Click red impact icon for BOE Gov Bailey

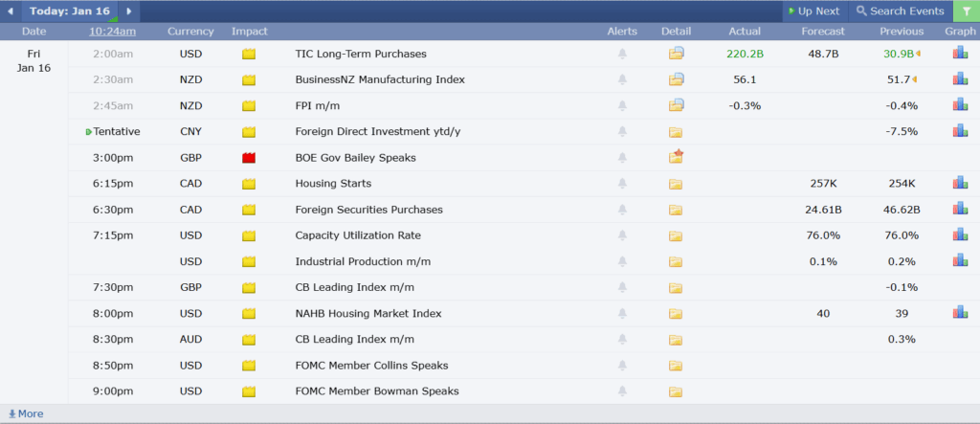(x=249, y=157)
